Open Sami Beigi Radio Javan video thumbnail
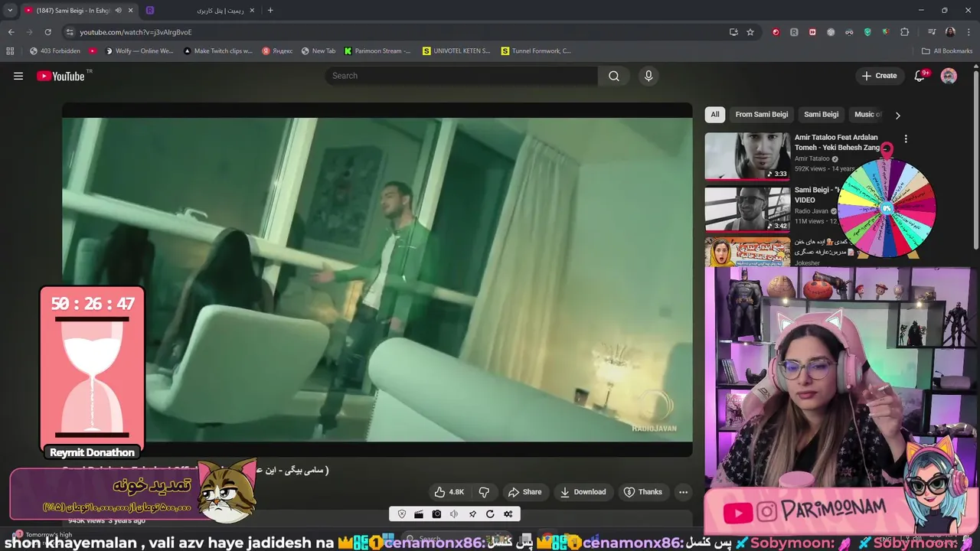The height and width of the screenshot is (551, 980). point(747,209)
